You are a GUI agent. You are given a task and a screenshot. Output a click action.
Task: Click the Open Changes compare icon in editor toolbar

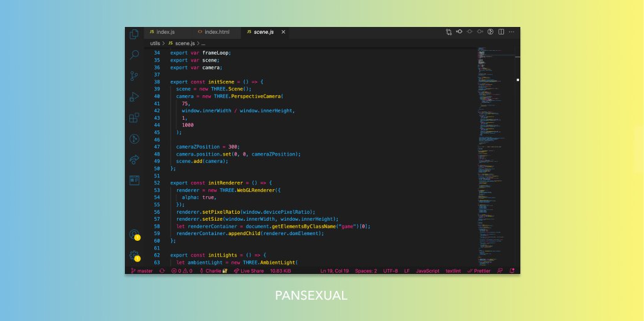[x=449, y=31]
